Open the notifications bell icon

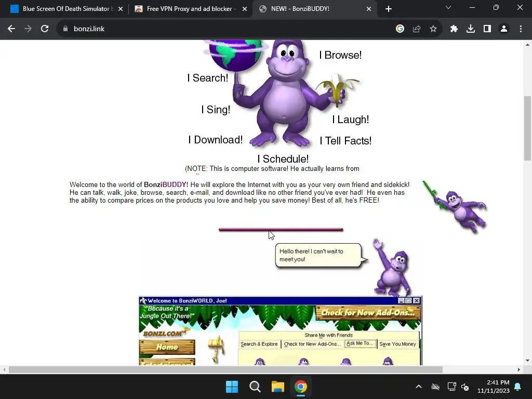(x=518, y=387)
